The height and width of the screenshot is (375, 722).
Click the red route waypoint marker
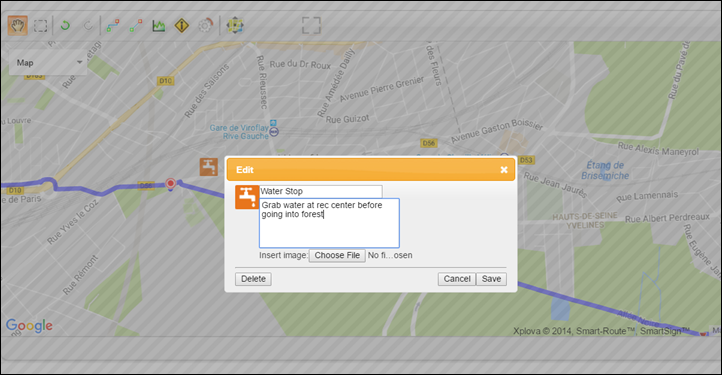tap(170, 184)
